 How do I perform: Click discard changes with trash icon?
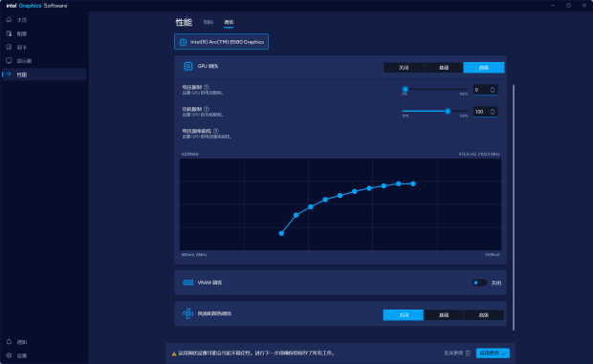(457, 353)
